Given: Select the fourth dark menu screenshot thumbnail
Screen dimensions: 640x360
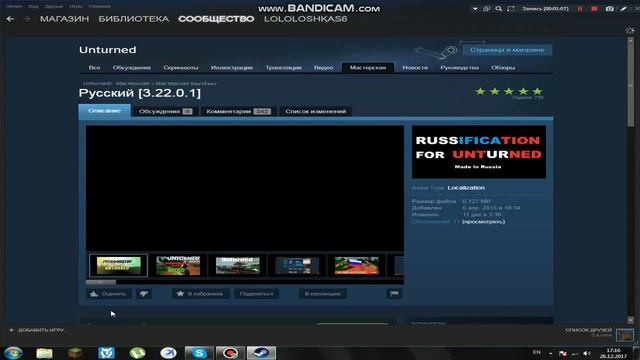Looking at the screenshot, I should [x=297, y=266].
